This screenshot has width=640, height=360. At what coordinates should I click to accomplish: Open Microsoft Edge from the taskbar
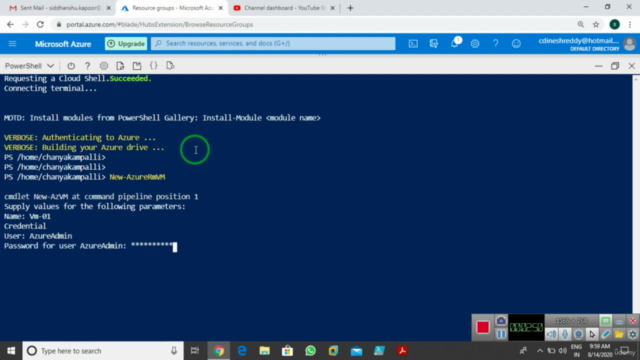coord(242,351)
